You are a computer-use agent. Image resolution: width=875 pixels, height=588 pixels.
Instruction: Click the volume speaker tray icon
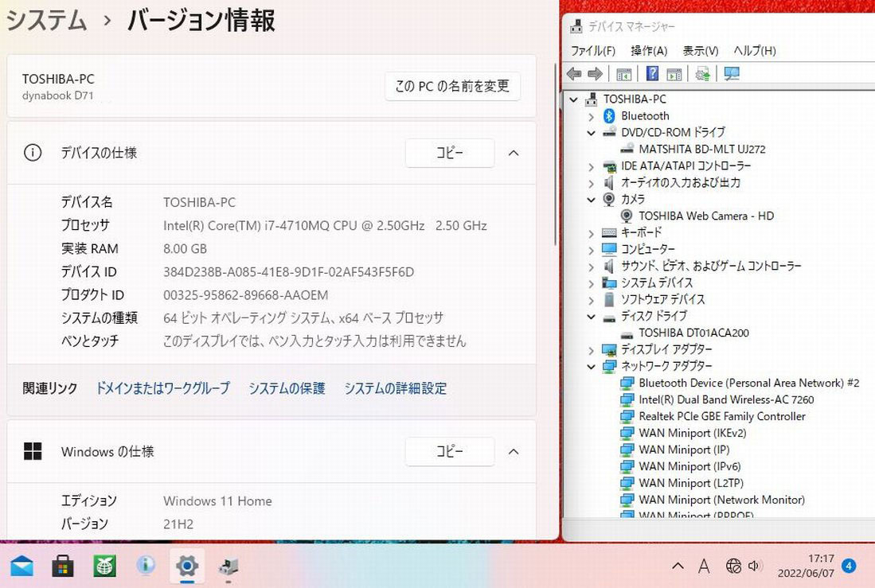pyautogui.click(x=755, y=567)
